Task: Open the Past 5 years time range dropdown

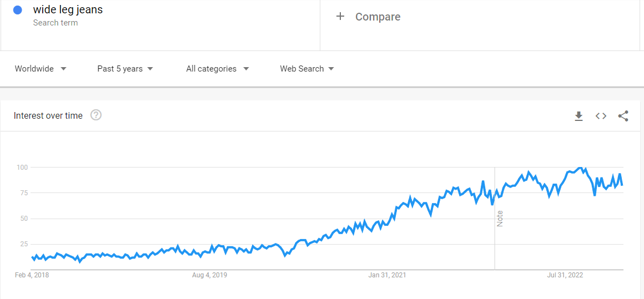Action: click(125, 69)
